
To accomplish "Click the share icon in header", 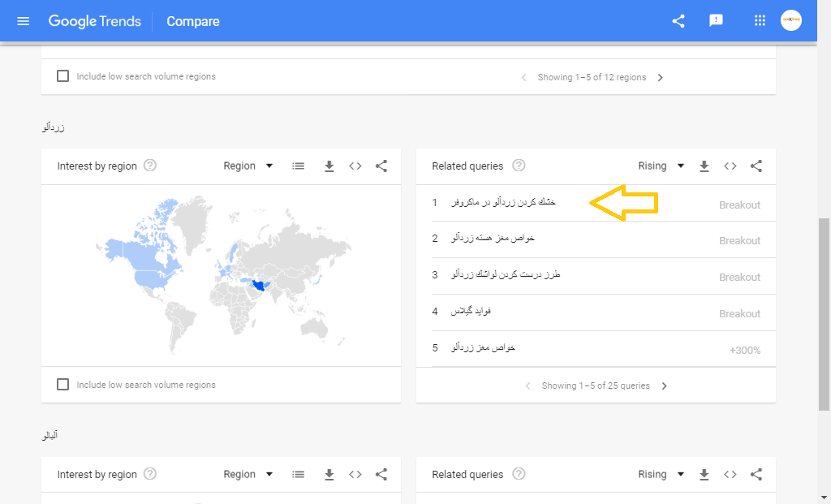I will point(678,21).
